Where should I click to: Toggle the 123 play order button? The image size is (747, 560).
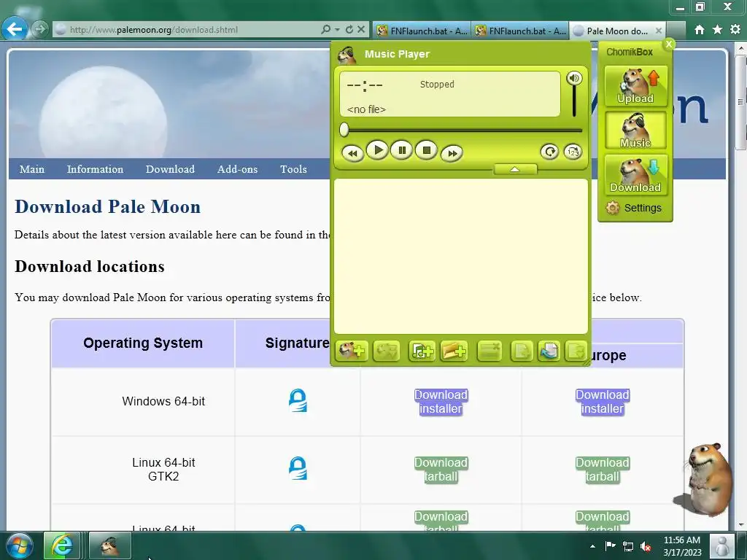pos(573,152)
